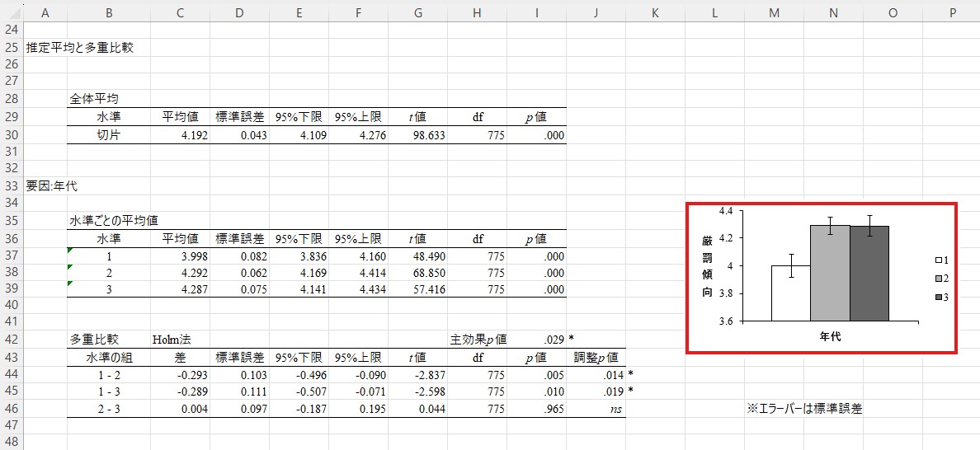The image size is (980, 450).
Task: Select column P header
Action: [x=952, y=11]
